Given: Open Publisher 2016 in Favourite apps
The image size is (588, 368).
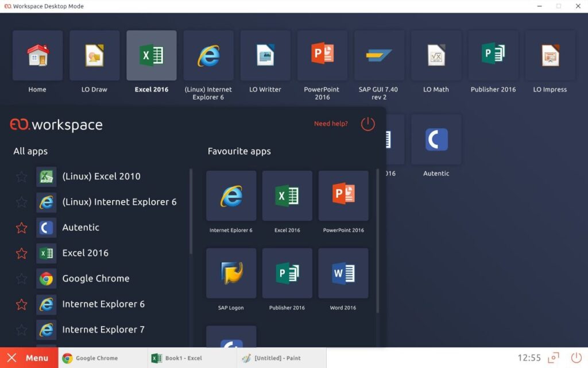Looking at the screenshot, I should pyautogui.click(x=287, y=273).
